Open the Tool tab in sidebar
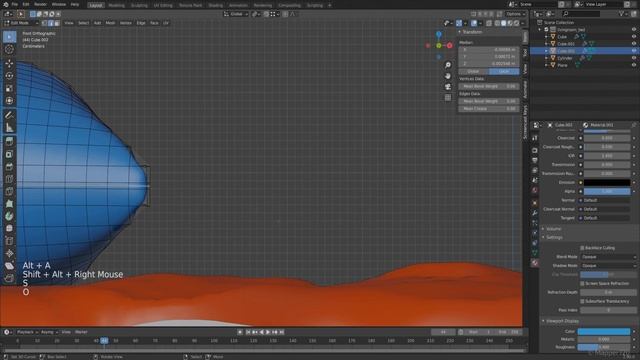Screen dimensions: 640x360 pyautogui.click(x=525, y=53)
